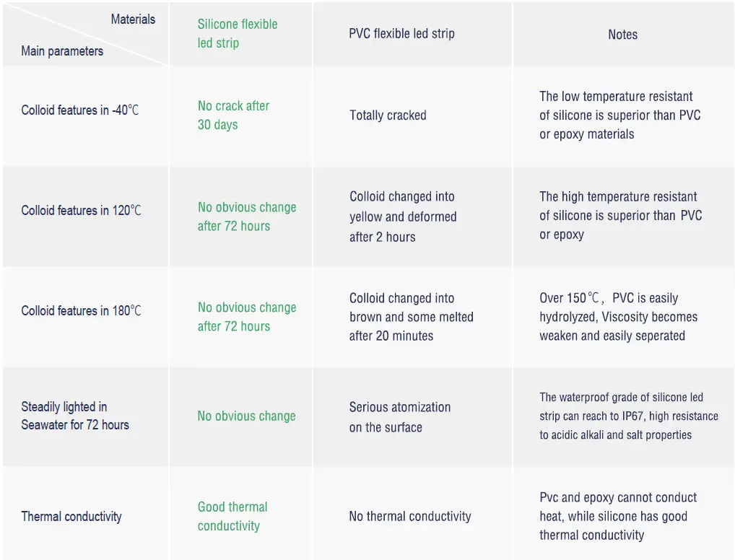The image size is (735, 560).
Task: Click the "Silicone flexible led strip" column header
Action: tap(238, 33)
